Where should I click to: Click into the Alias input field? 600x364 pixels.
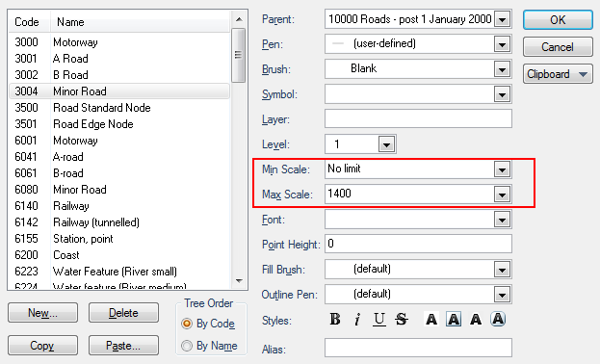click(418, 348)
